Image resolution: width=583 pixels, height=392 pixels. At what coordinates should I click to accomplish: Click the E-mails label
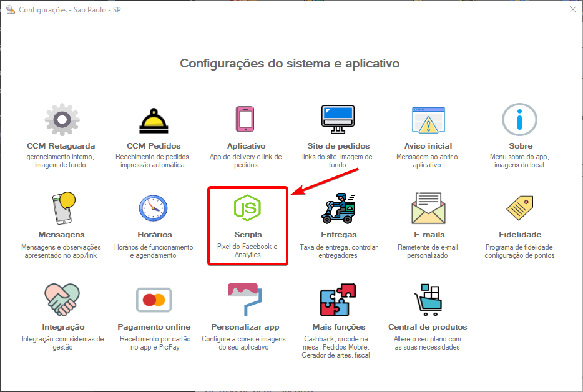429,235
